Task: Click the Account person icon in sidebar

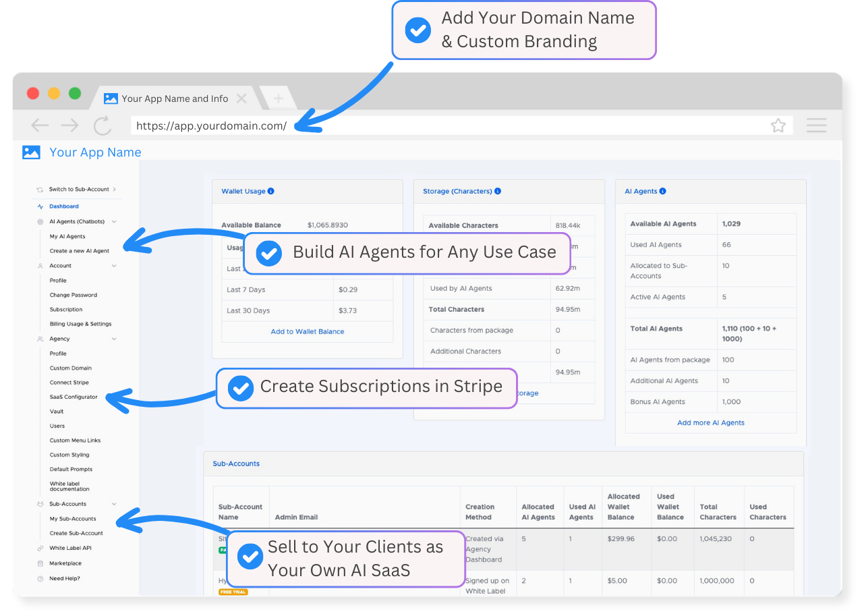Action: pos(40,266)
